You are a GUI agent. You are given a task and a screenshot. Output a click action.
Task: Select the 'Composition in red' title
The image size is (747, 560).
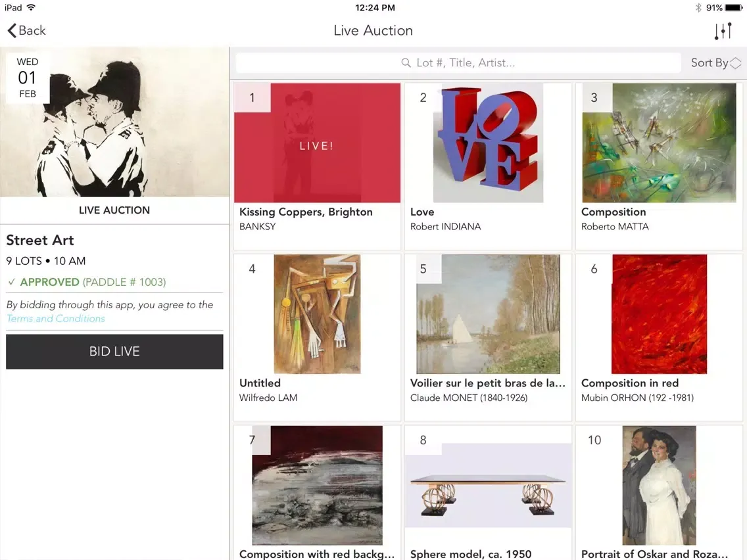tap(630, 383)
